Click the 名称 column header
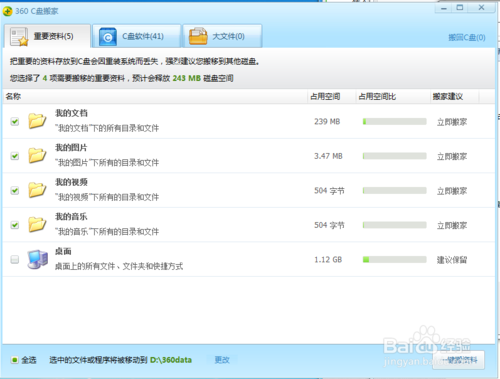 coord(13,97)
